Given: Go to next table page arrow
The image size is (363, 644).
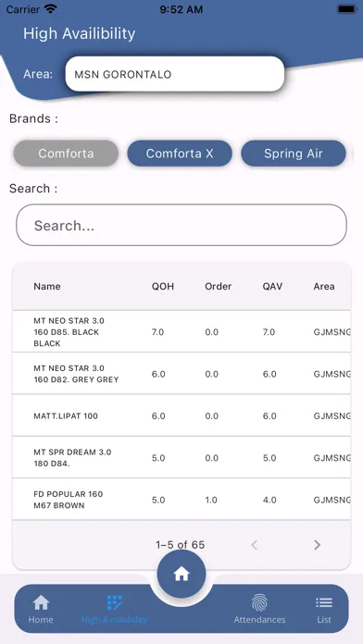Looking at the screenshot, I should pos(317,545).
